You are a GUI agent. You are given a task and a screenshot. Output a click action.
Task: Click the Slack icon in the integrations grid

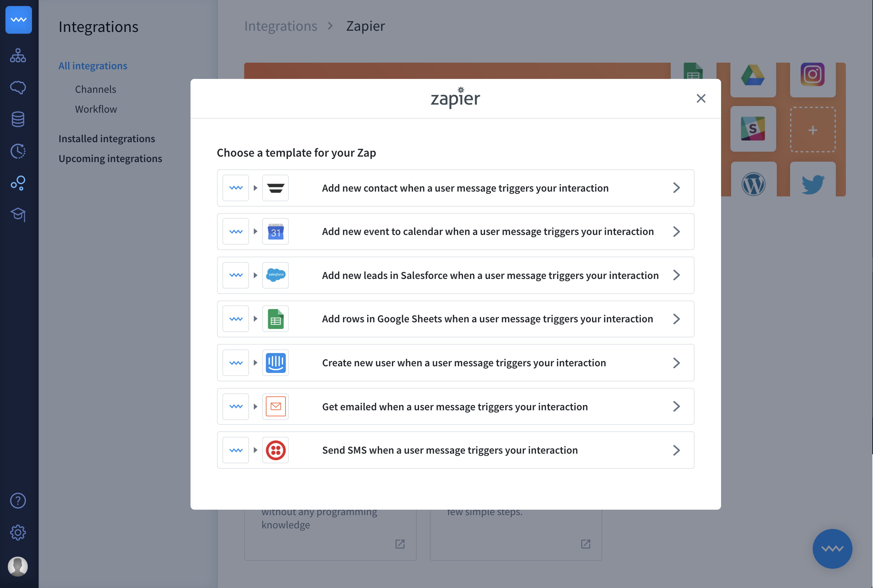(753, 129)
